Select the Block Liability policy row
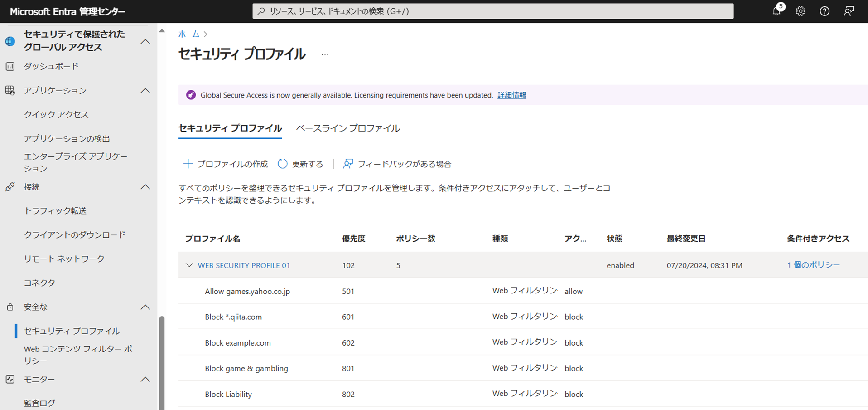Image resolution: width=868 pixels, height=410 pixels. point(523,394)
